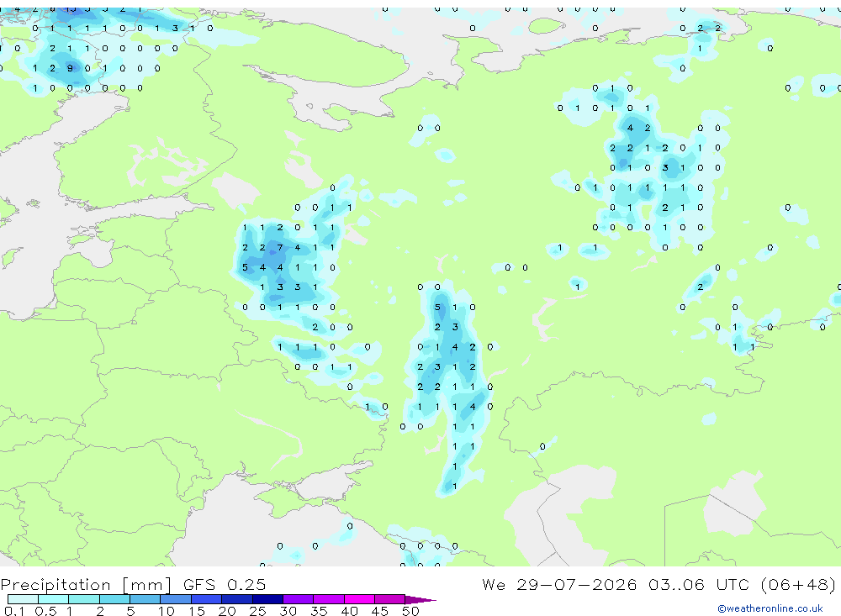Click the precipitation value '7' on the map
This screenshot has width=841, height=616.
pyautogui.click(x=280, y=248)
